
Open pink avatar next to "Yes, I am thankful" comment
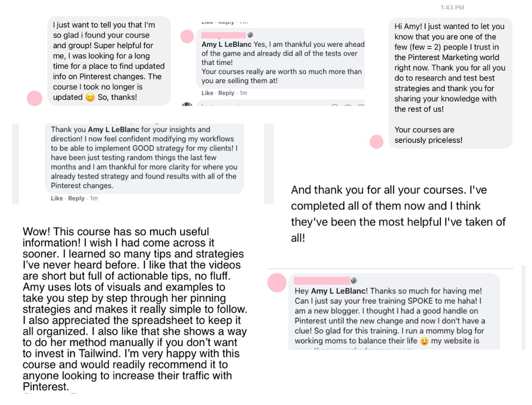pos(187,36)
